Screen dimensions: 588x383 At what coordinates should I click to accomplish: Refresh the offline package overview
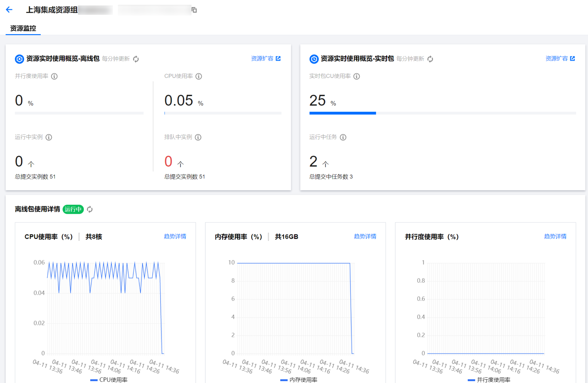tap(136, 59)
